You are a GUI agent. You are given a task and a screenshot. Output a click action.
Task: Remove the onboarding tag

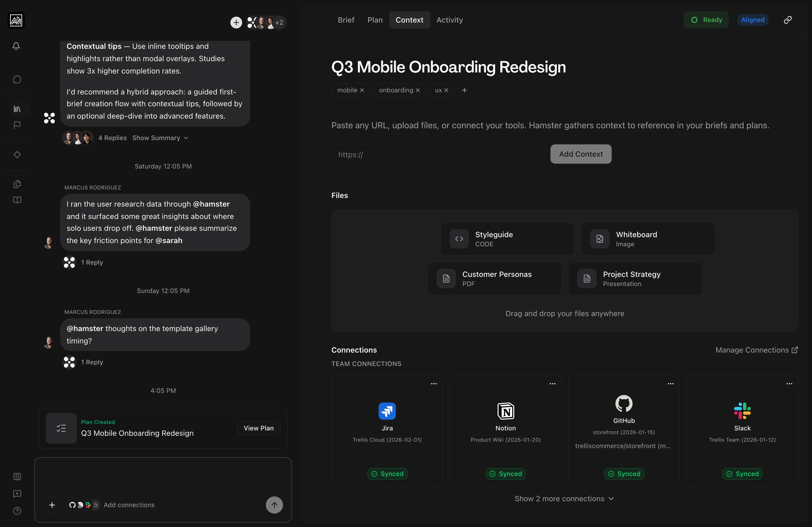[x=418, y=90]
